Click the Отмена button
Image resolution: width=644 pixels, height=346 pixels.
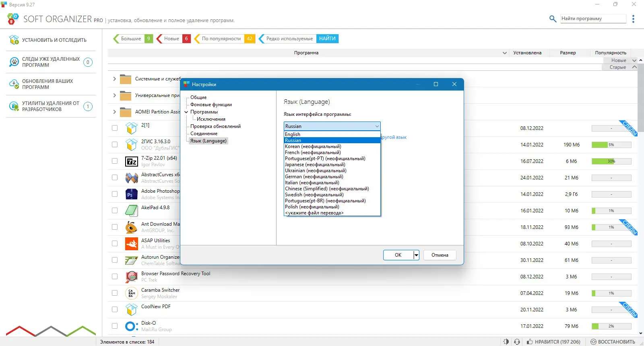click(x=440, y=255)
